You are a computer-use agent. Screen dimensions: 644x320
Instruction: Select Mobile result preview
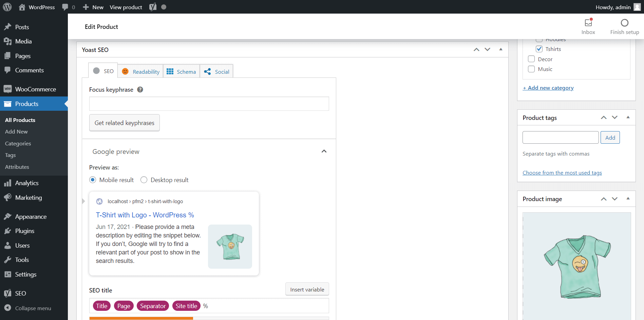(93, 180)
